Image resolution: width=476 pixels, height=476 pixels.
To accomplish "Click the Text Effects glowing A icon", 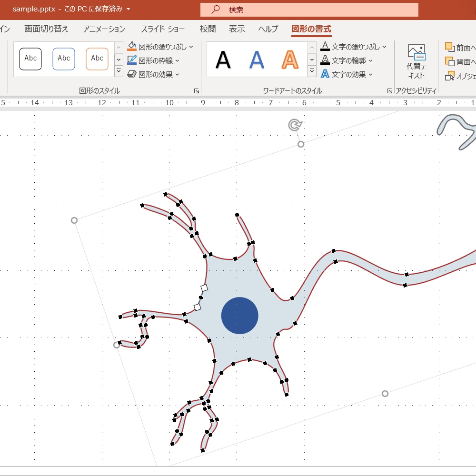I will [x=325, y=74].
